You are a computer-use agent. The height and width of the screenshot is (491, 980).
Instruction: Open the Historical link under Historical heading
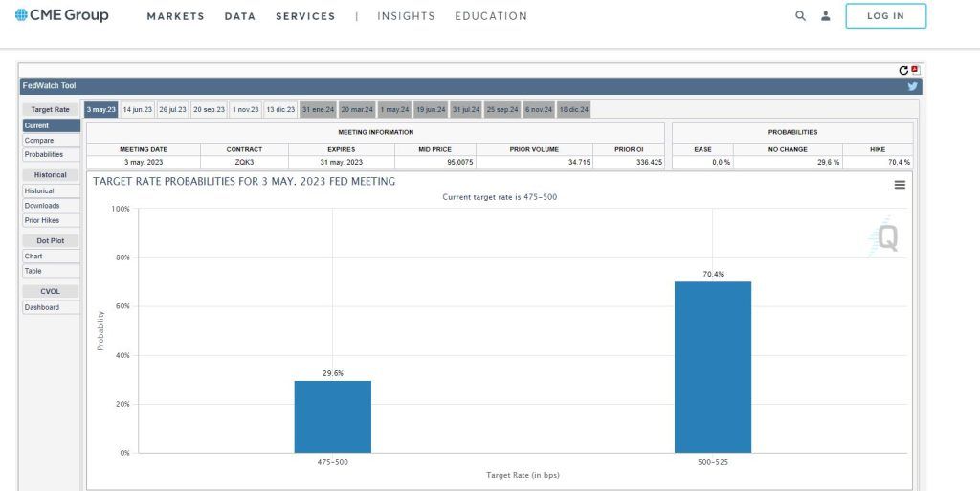click(52, 191)
